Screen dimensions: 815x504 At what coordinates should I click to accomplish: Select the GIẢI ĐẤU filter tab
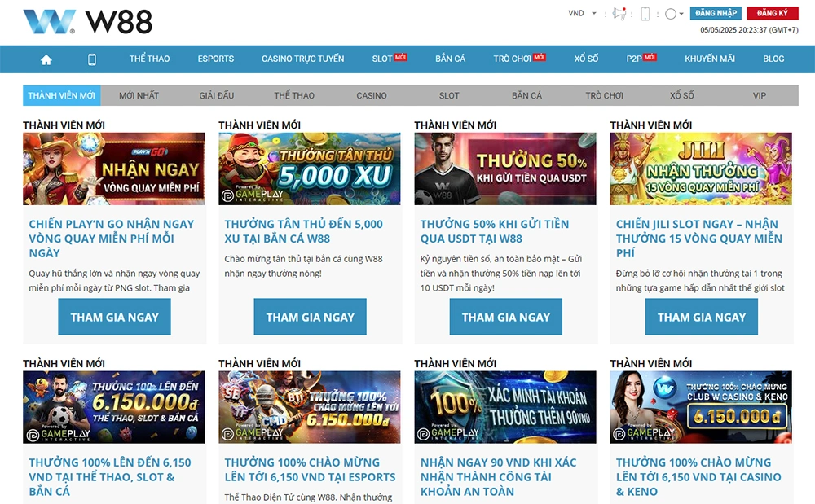tap(217, 95)
